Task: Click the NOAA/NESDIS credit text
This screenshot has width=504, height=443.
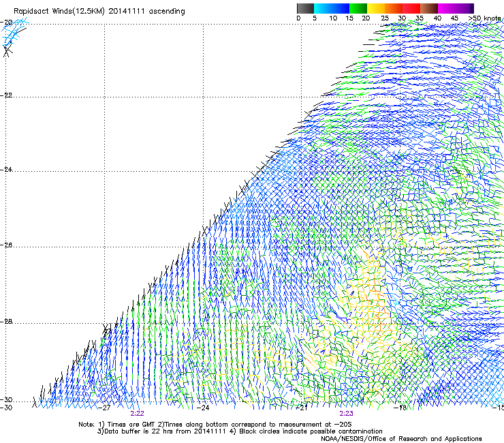Action: coord(401,439)
